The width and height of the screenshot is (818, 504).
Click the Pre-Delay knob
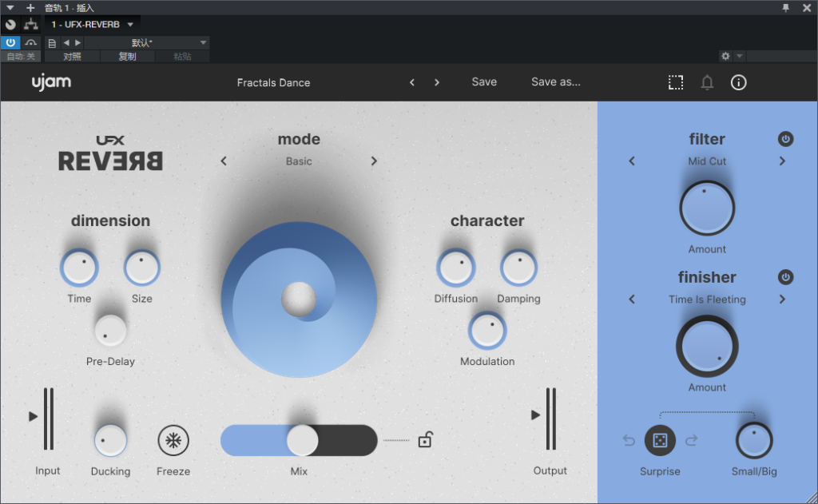pos(110,331)
